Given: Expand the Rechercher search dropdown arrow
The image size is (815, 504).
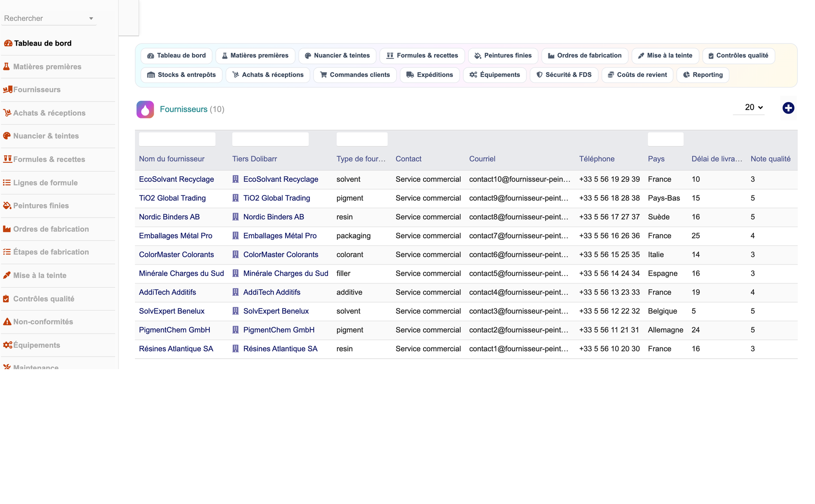Looking at the screenshot, I should pyautogui.click(x=91, y=18).
